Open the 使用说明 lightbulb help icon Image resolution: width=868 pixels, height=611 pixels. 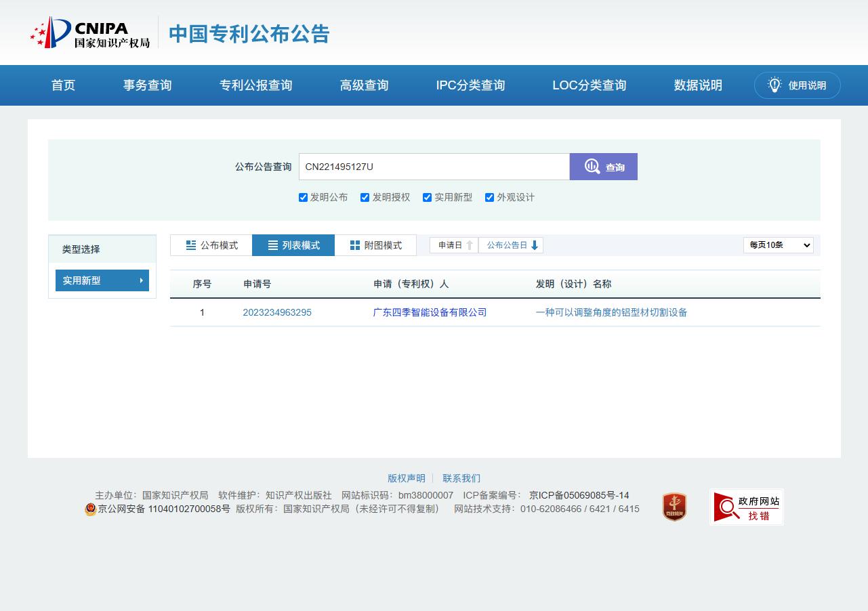774,85
